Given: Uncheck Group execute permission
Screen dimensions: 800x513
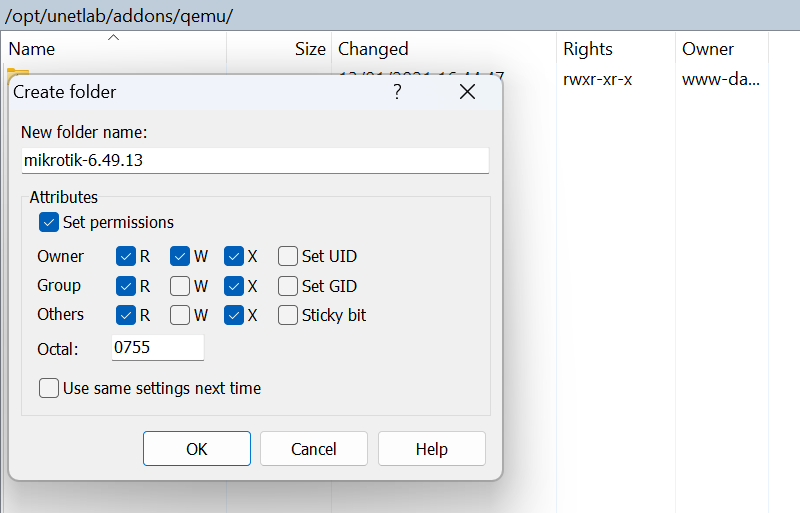Looking at the screenshot, I should tap(234, 286).
